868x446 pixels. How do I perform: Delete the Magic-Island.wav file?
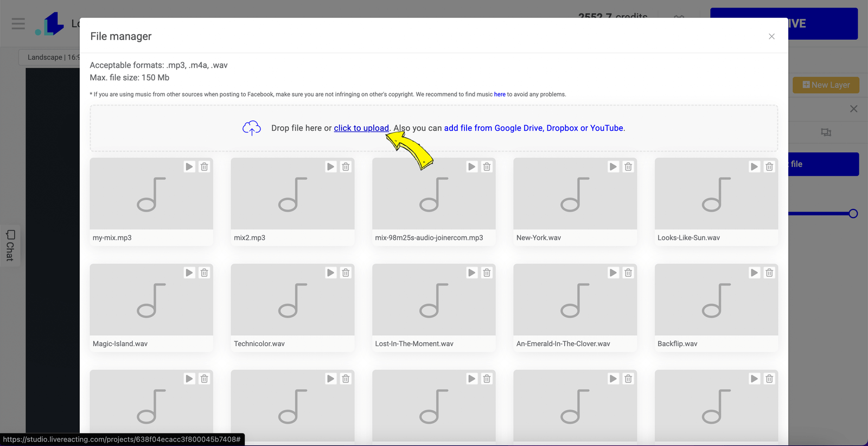(205, 272)
